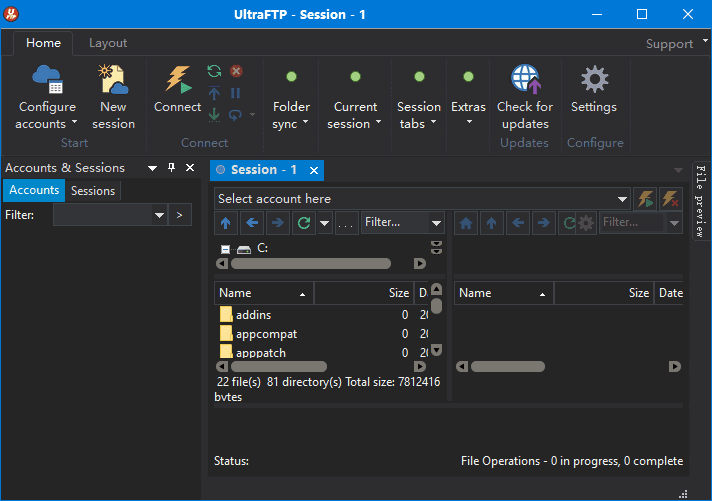The height and width of the screenshot is (501, 712).
Task: Close the Session - 1 tab
Action: tap(314, 170)
